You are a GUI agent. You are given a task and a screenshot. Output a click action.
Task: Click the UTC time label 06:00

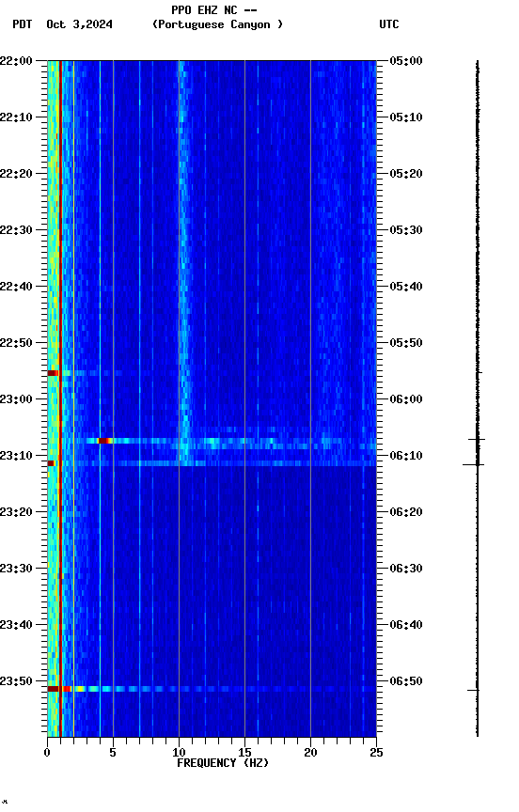point(406,399)
